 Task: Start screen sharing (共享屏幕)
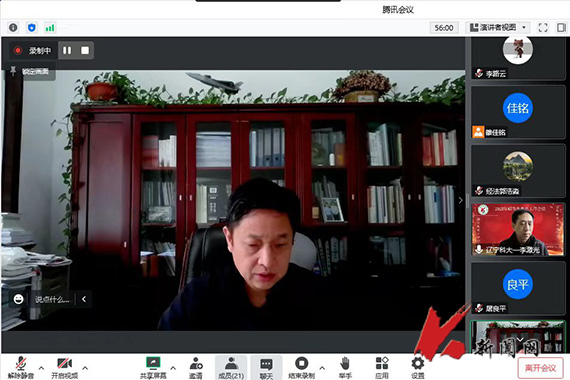tap(153, 368)
